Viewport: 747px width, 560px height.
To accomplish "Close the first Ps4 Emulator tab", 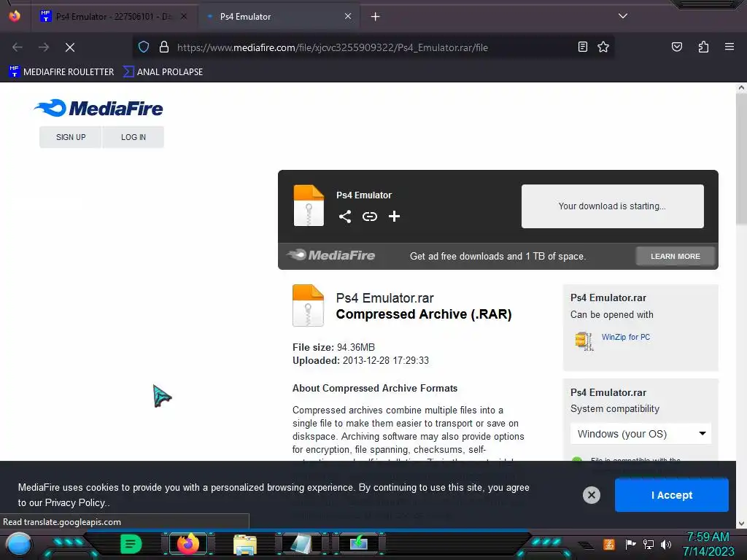I will click(x=184, y=16).
